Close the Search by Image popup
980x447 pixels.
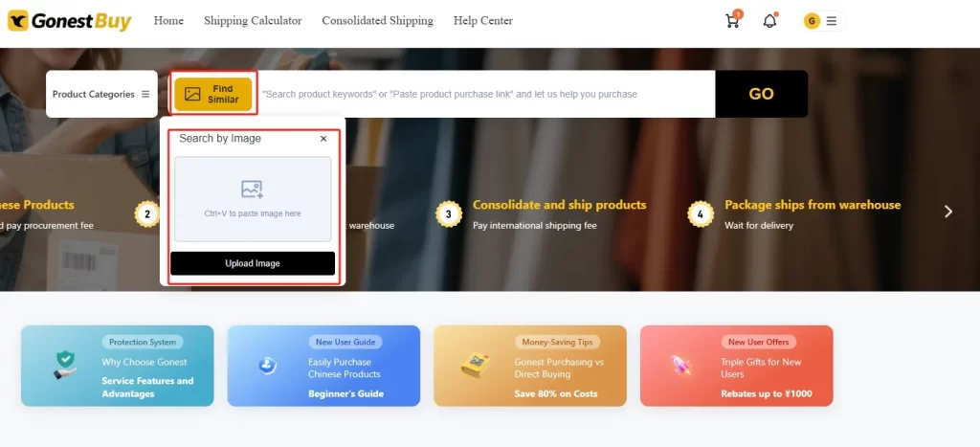click(x=323, y=139)
